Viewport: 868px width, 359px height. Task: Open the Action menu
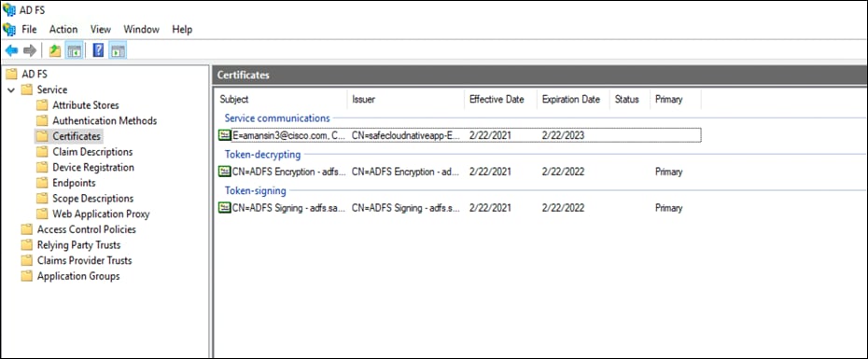[x=63, y=29]
